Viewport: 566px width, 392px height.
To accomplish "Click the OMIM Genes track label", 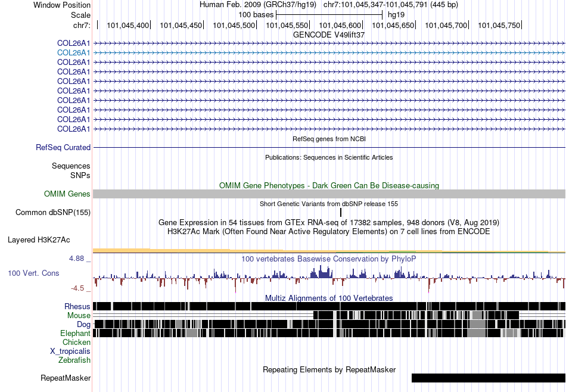I will [x=67, y=194].
